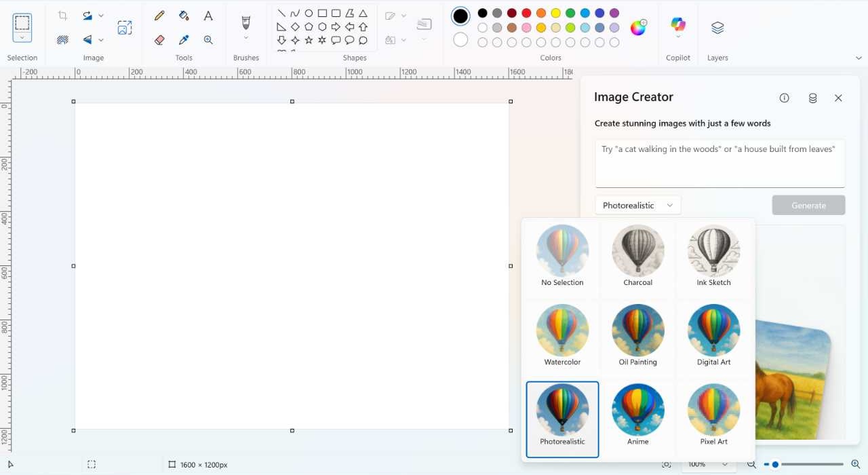Select the Brushes tool
Image resolution: width=868 pixels, height=475 pixels.
click(x=246, y=22)
